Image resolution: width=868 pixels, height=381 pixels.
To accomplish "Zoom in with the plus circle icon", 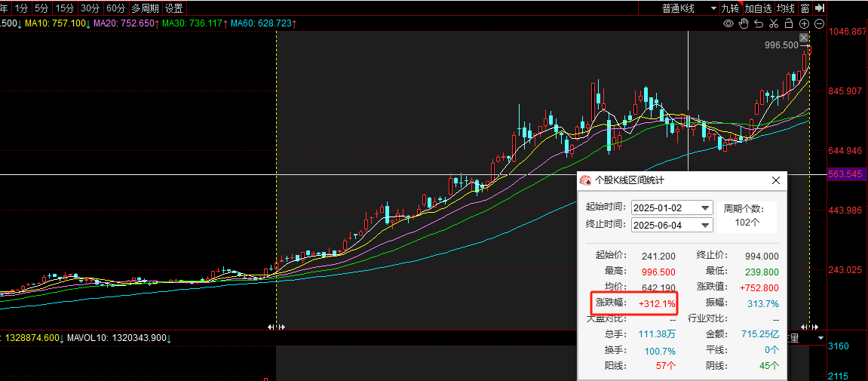I will (x=804, y=24).
